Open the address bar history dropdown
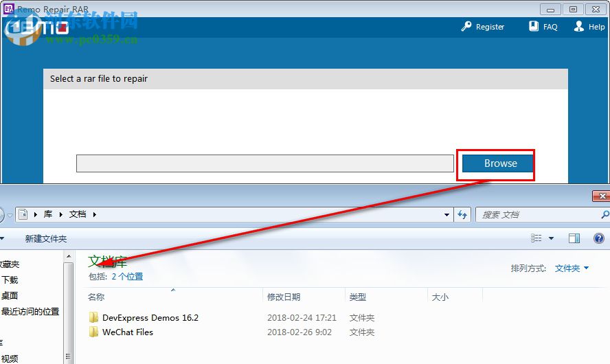The height and width of the screenshot is (364, 610). point(447,215)
